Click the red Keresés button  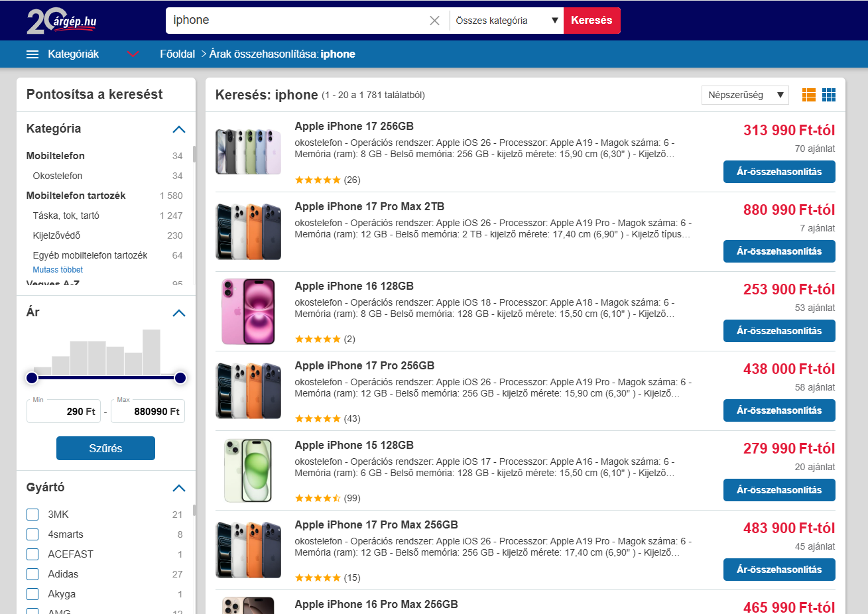(x=592, y=21)
